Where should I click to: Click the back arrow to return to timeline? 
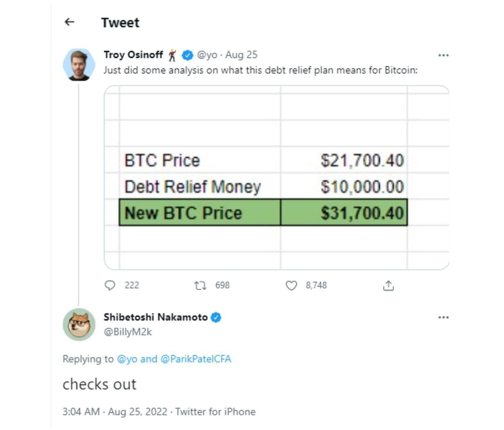(x=69, y=22)
